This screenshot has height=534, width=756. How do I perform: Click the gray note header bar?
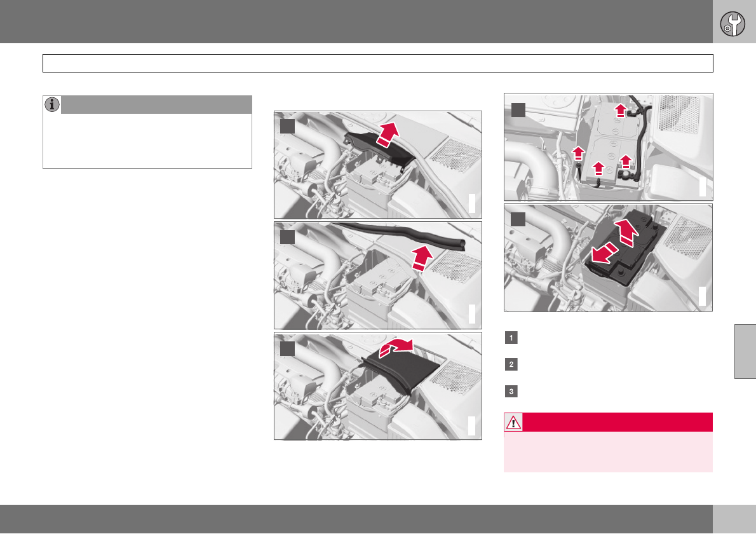click(156, 105)
